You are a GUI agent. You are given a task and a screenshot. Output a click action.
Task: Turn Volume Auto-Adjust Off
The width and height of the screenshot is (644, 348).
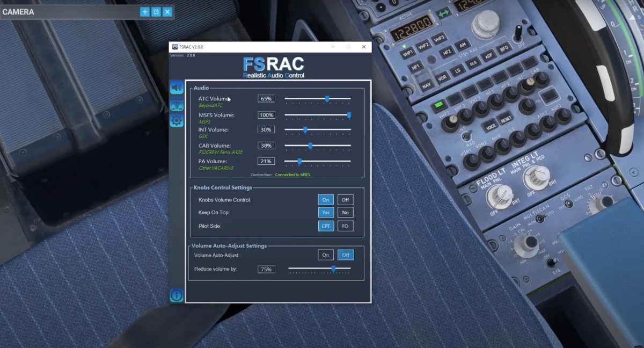[x=345, y=255]
